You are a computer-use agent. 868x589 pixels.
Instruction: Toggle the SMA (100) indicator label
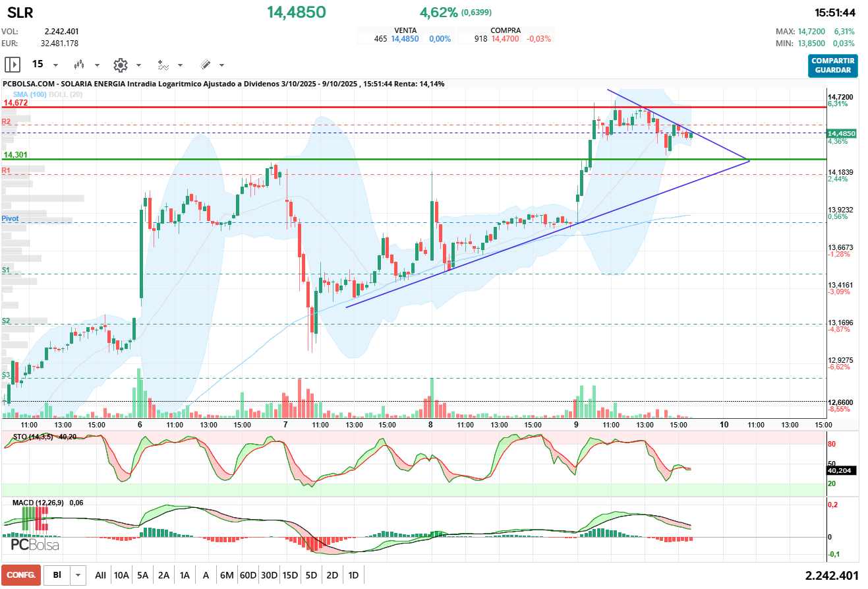click(x=28, y=95)
